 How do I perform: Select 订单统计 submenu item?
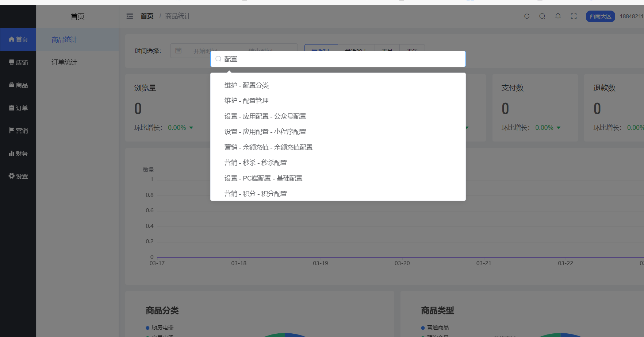64,62
